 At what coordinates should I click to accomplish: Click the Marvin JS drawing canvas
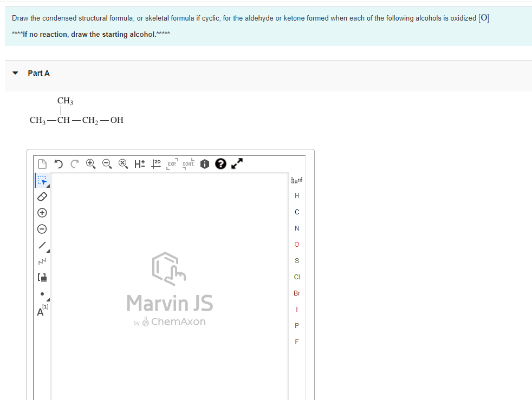coord(170,286)
